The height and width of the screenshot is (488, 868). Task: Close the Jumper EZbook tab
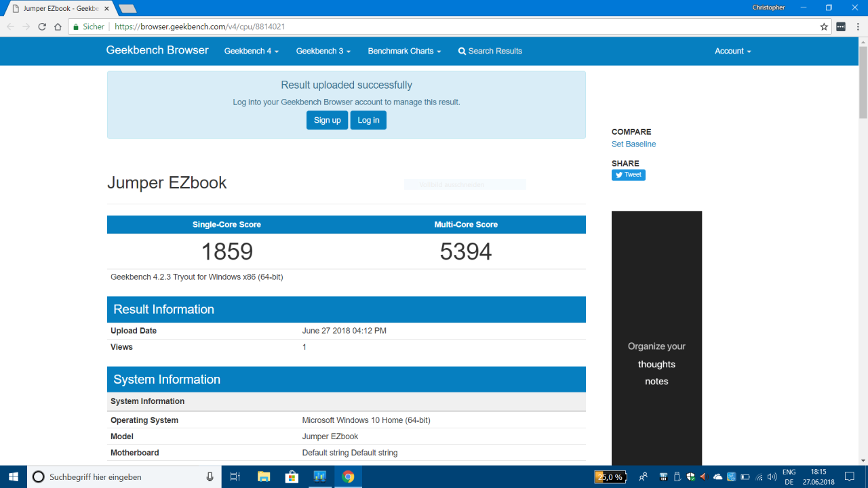(x=106, y=8)
